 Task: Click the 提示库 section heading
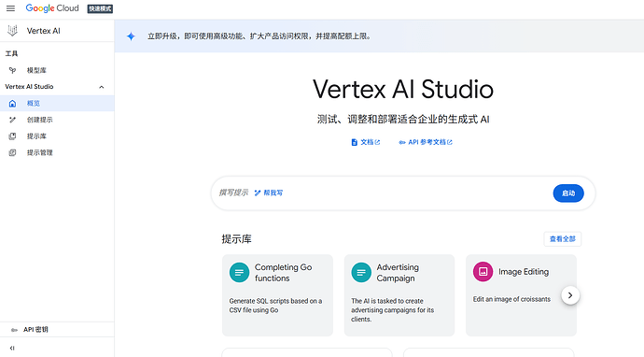[x=236, y=239]
